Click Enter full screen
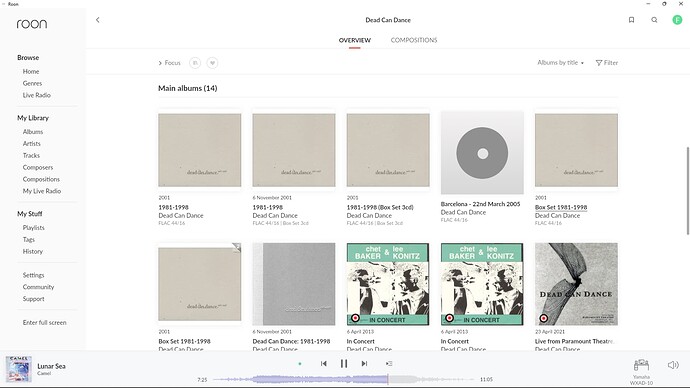690x388 pixels. (x=44, y=322)
